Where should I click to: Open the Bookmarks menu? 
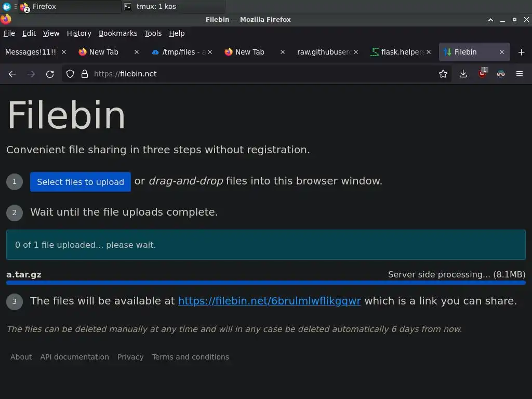[x=118, y=33]
